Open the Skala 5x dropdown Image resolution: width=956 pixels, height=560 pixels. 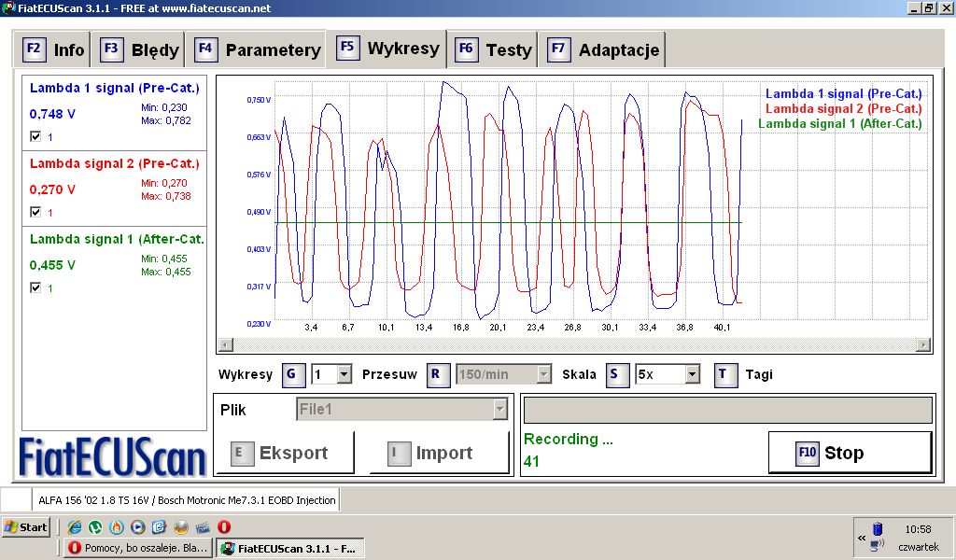[692, 374]
